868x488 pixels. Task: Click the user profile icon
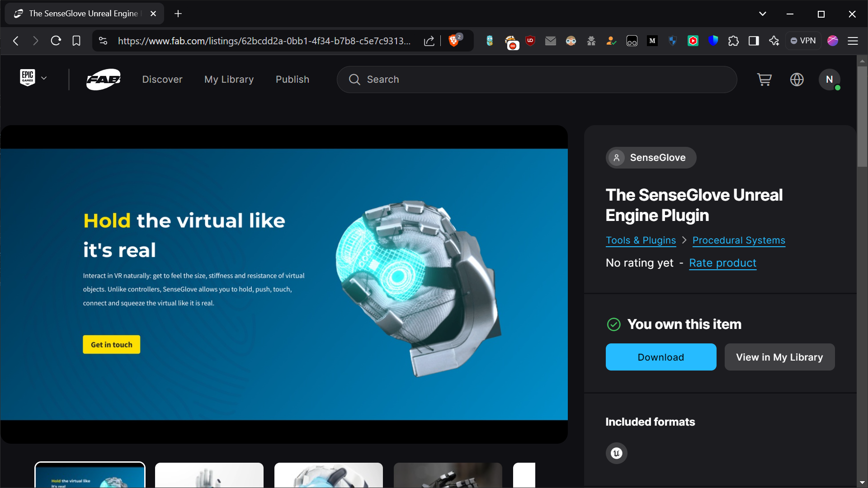829,79
